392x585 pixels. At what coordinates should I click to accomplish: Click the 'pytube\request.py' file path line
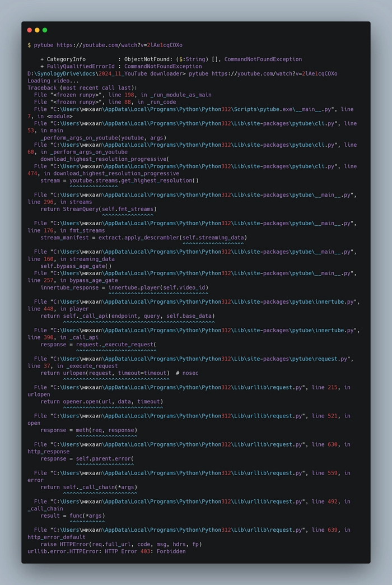[194, 359]
